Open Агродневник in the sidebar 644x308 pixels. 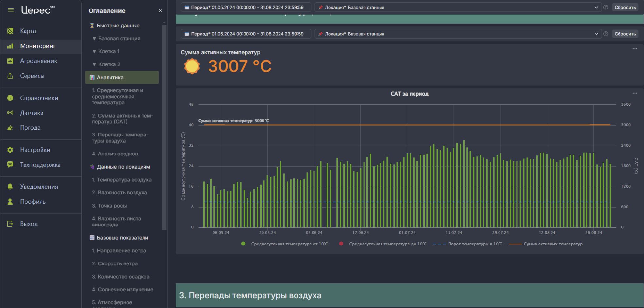(x=39, y=61)
